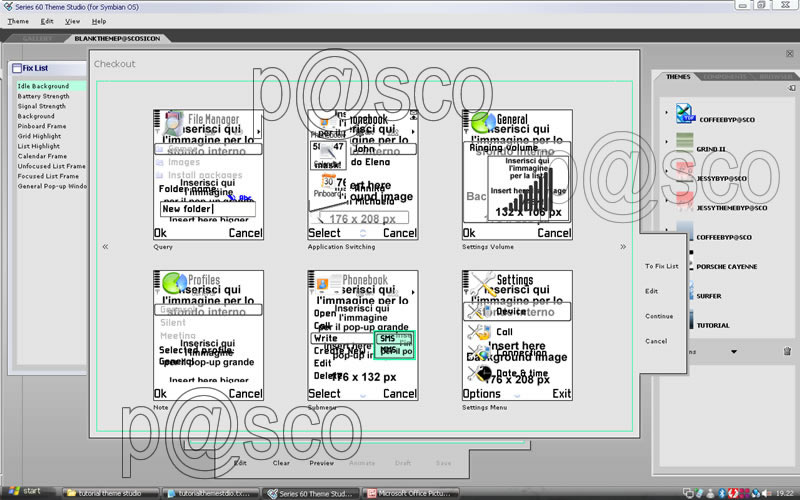Viewport: 800px width, 500px height.
Task: Switch to Microsoft Office Picture taskbar item
Action: [411, 493]
